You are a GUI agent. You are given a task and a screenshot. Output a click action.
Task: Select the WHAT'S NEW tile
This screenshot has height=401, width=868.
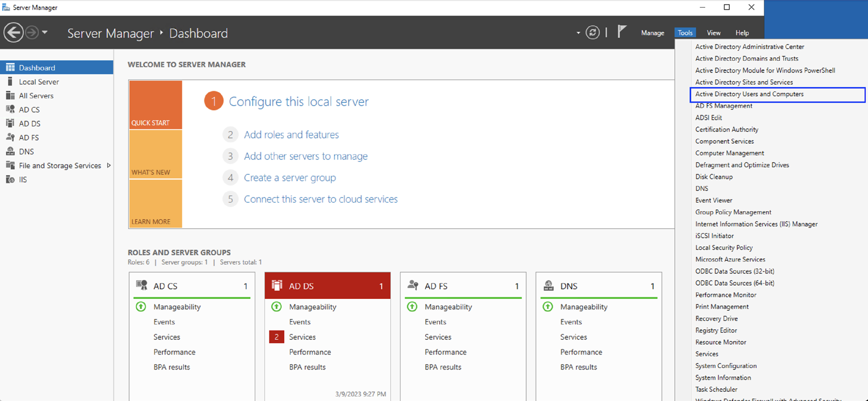[155, 155]
